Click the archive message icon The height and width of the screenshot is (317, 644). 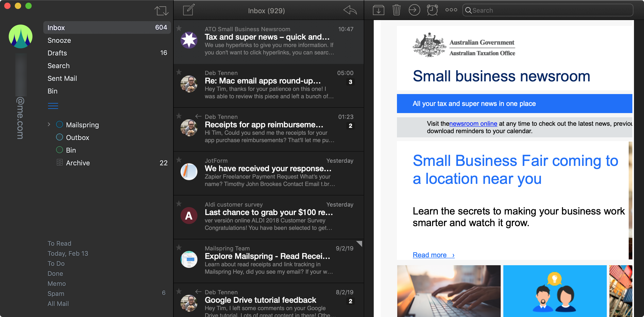pyautogui.click(x=378, y=10)
